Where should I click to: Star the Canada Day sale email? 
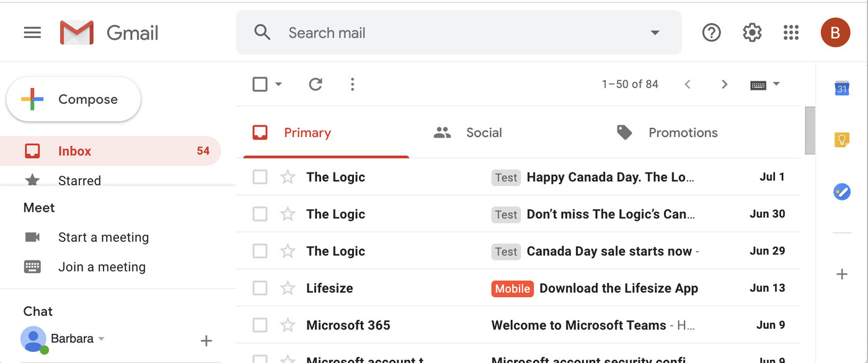click(x=288, y=251)
